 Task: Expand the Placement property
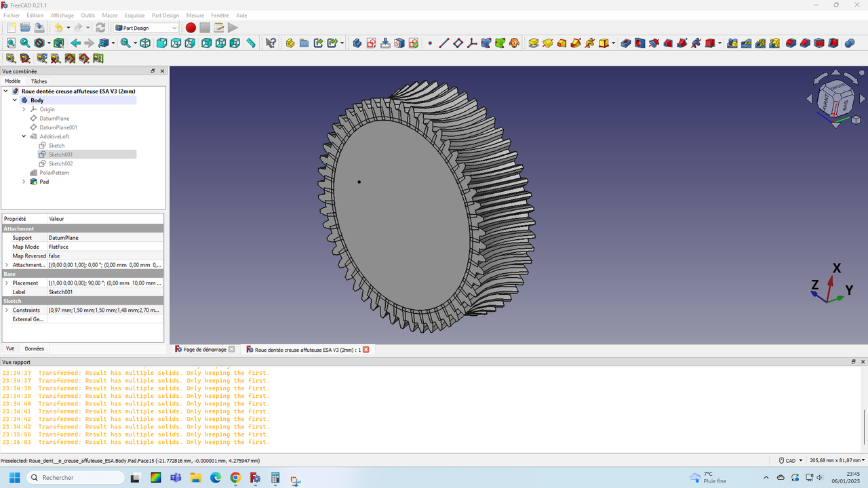[x=7, y=283]
